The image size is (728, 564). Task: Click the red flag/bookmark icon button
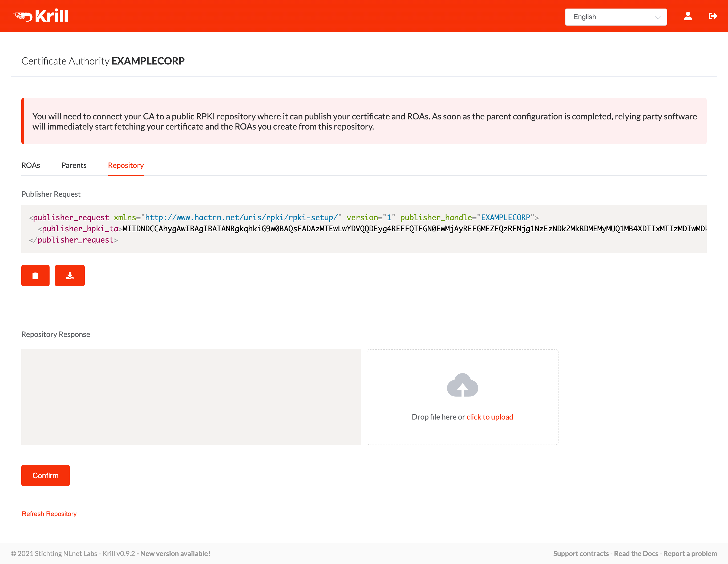[35, 275]
